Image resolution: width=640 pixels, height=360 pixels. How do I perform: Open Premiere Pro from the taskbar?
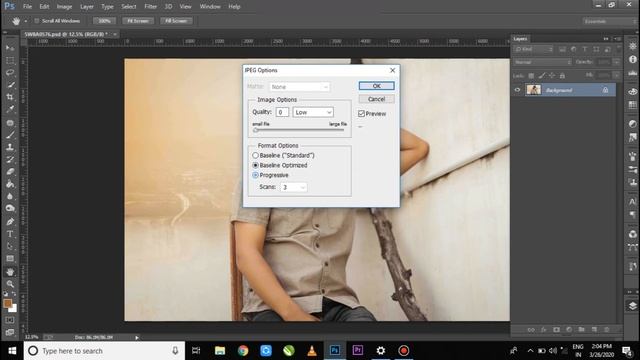(x=358, y=351)
